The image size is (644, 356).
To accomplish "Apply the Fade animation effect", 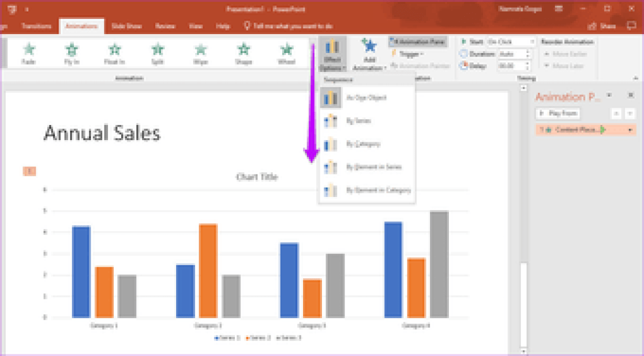I will pos(29,54).
